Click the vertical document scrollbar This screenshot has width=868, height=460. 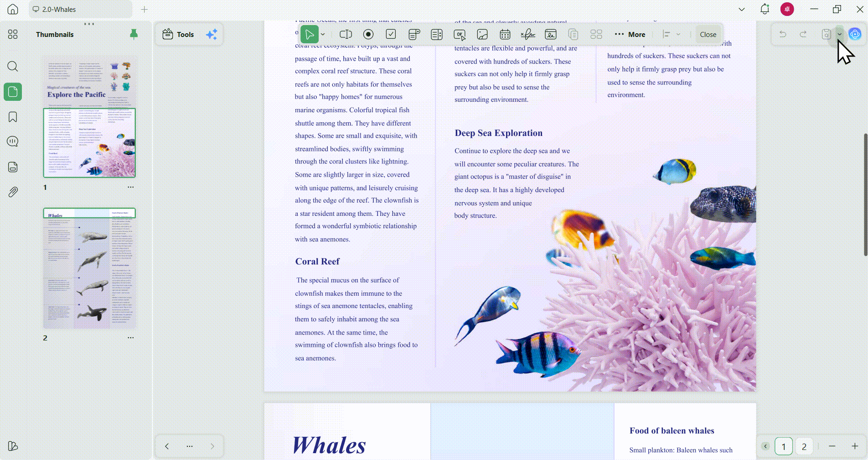866,195
